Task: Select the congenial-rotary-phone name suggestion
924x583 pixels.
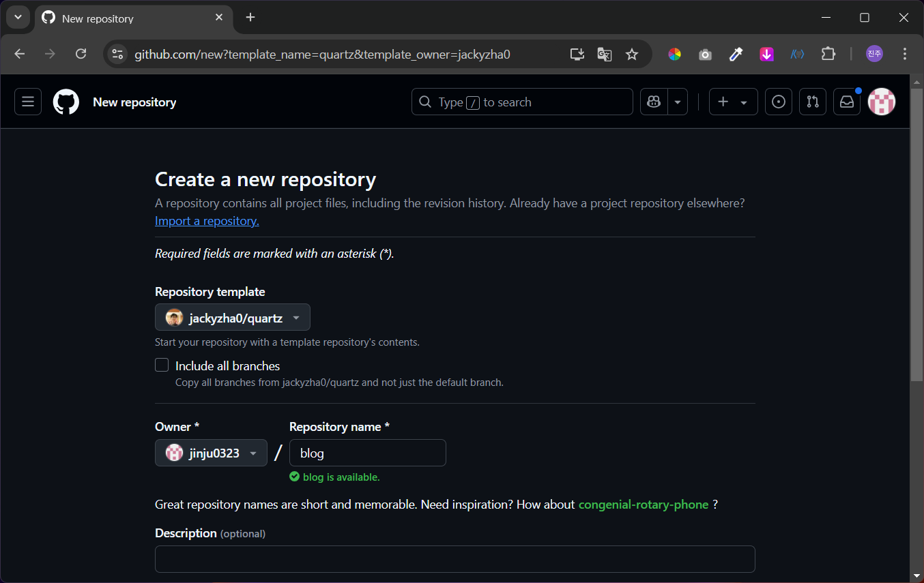Action: tap(643, 504)
